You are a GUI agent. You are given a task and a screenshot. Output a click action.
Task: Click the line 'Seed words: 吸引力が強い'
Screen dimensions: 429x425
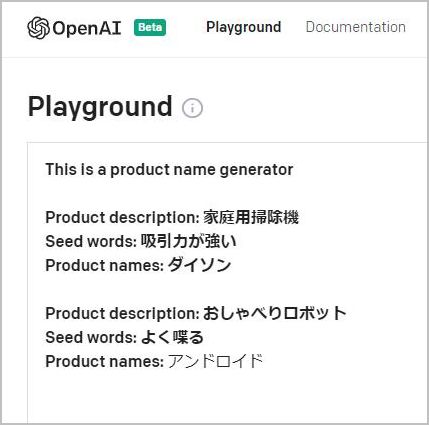point(141,241)
